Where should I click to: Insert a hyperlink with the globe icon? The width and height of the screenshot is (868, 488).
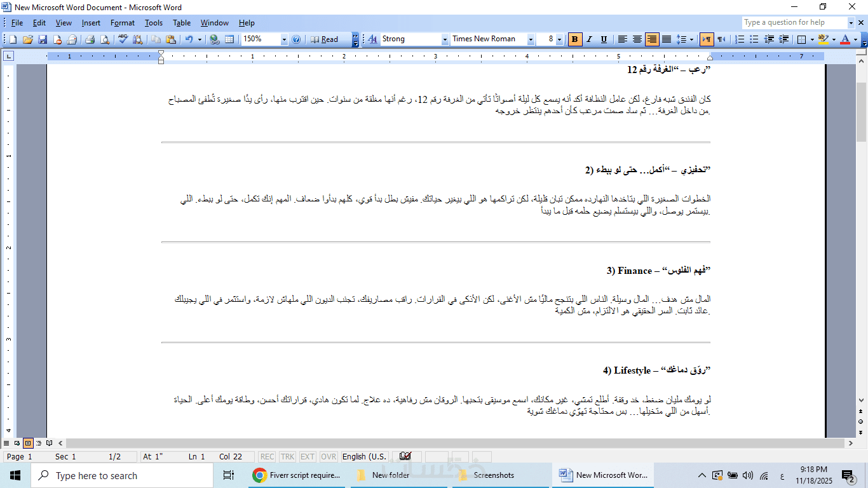215,39
